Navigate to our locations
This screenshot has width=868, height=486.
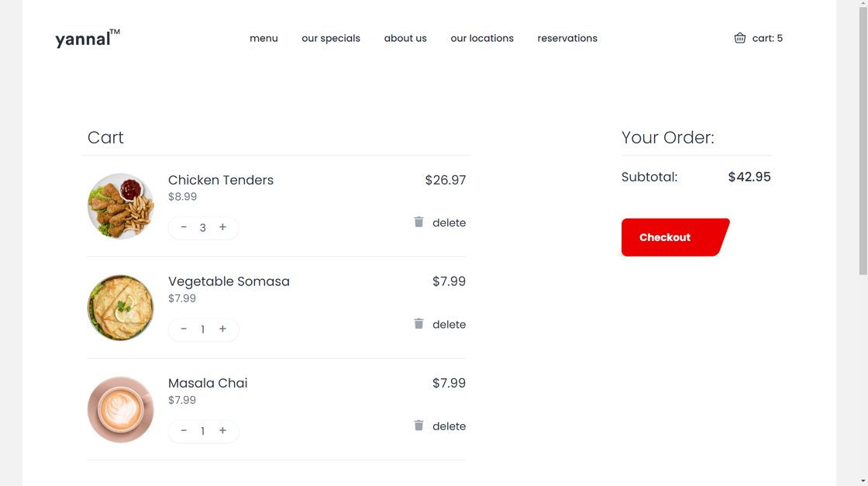tap(482, 38)
